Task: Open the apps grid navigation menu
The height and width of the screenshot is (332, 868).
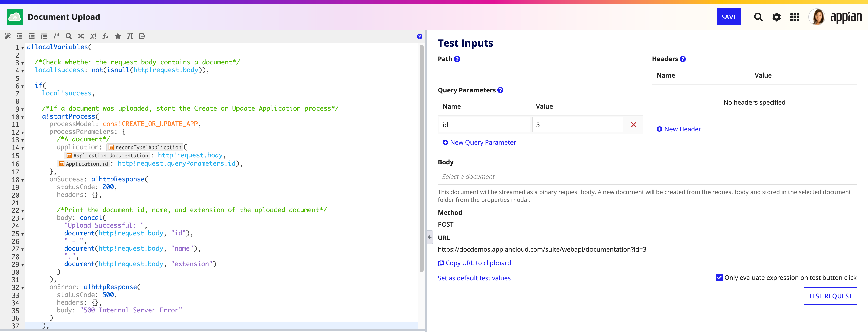Action: (795, 17)
